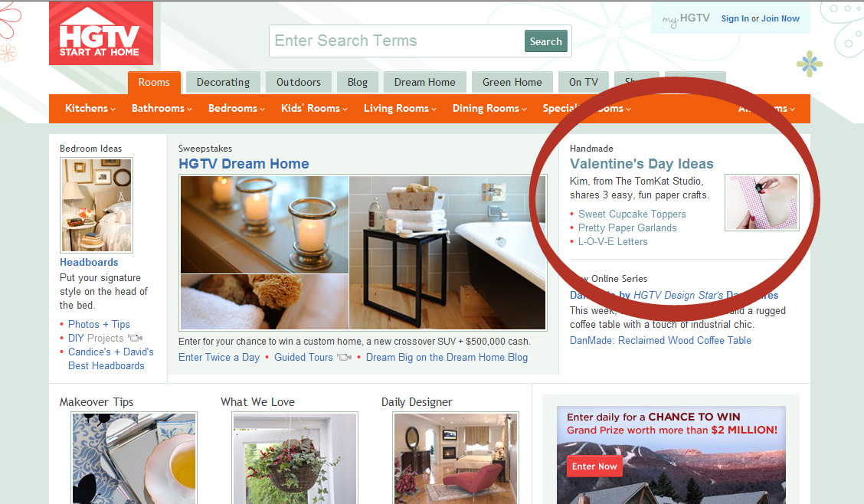Click the Enter Search Terms field
864x504 pixels.
(x=397, y=41)
